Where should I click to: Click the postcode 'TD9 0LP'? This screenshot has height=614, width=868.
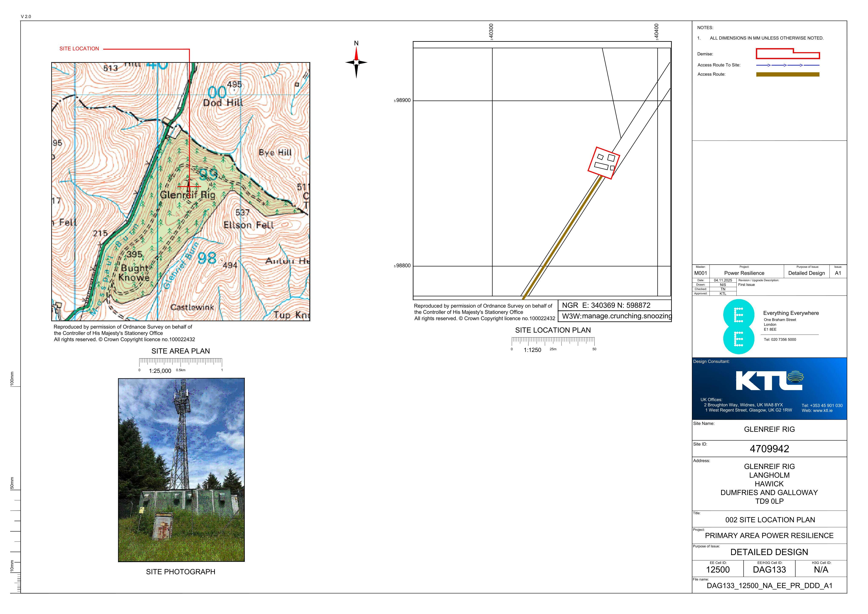pos(769,501)
